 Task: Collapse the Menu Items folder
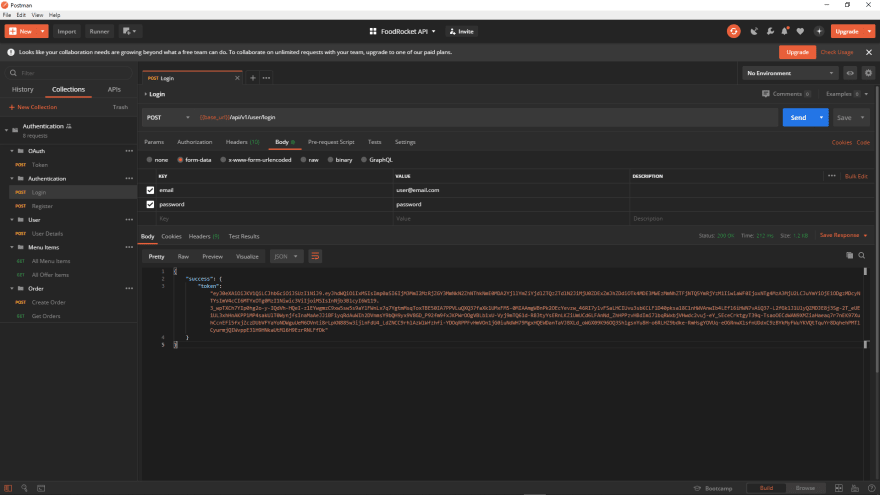click(12, 248)
